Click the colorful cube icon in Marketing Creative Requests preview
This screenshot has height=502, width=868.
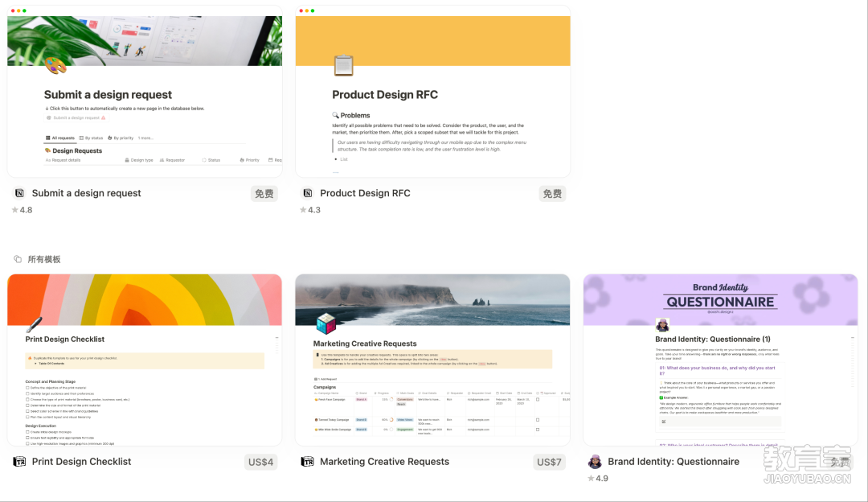coord(325,323)
